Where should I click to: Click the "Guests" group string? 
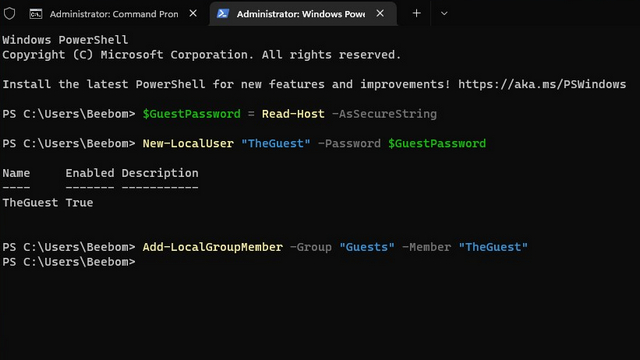(367, 247)
